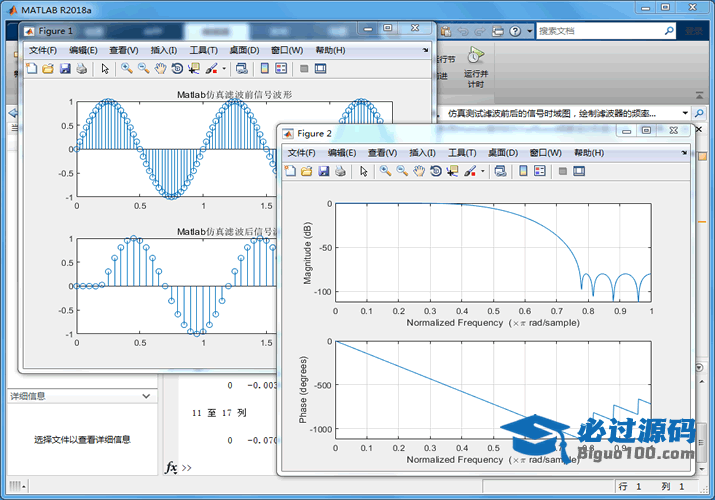Screen dimensions: 715x500
Task: Open MATLAB Help question mark icon
Action: tap(515, 31)
